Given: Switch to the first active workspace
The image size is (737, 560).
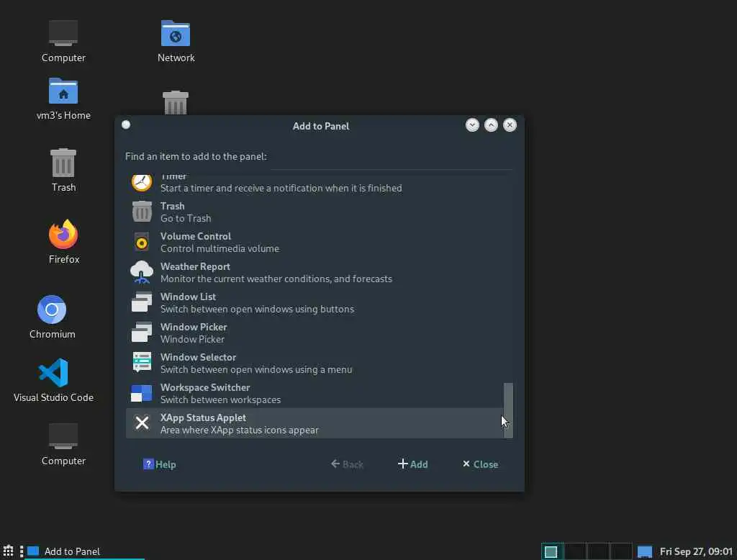Looking at the screenshot, I should point(551,551).
